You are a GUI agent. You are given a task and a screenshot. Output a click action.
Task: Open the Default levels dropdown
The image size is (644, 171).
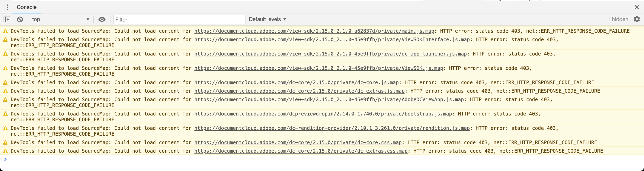coord(267,19)
